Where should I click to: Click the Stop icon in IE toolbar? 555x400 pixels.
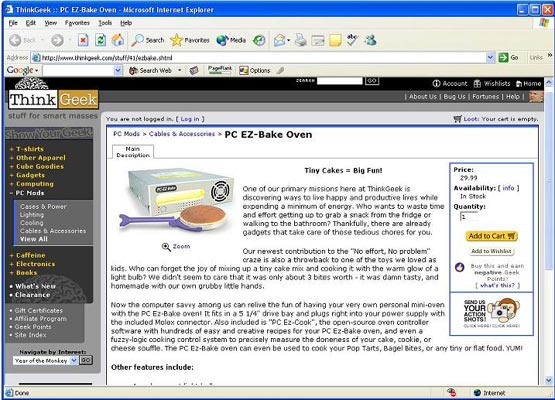(83, 40)
